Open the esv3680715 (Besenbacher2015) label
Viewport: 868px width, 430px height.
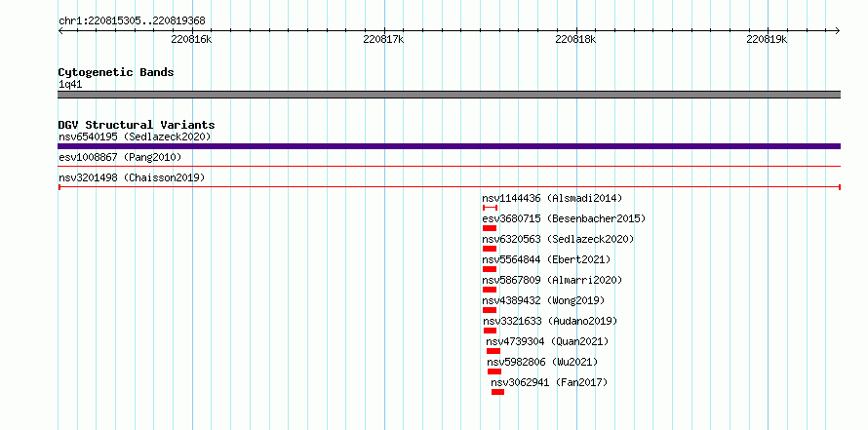click(564, 218)
